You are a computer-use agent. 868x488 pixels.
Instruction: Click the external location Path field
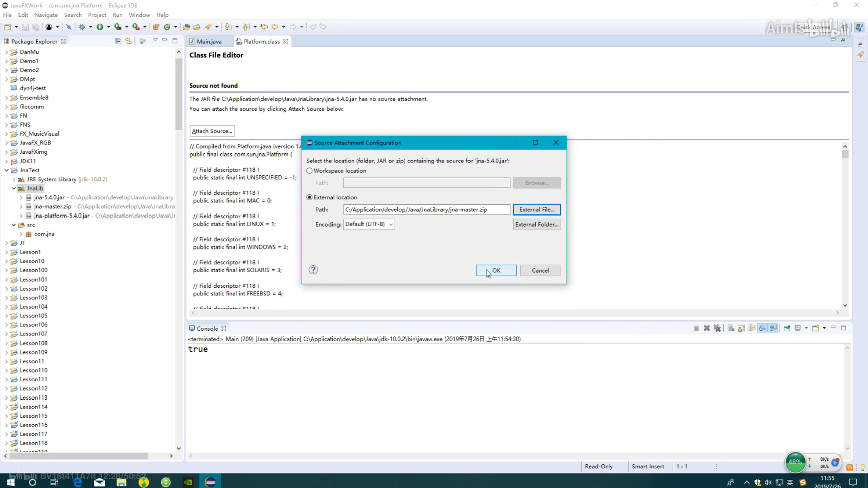click(x=426, y=210)
